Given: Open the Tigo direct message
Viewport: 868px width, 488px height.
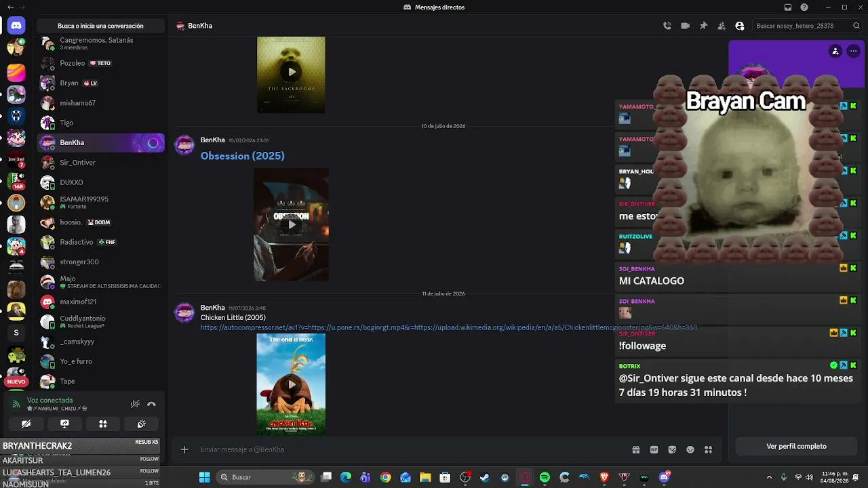Looking at the screenshot, I should tap(100, 123).
